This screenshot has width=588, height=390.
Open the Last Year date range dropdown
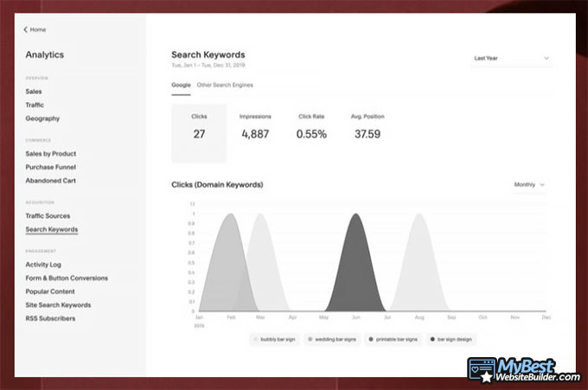click(x=511, y=59)
